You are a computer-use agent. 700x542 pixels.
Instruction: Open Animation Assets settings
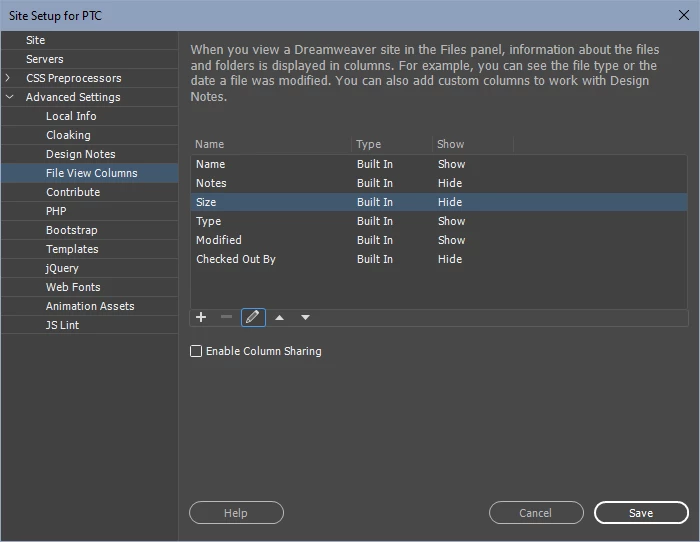point(90,306)
